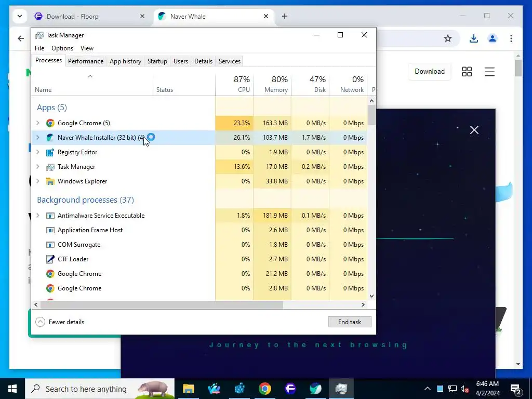Expand Antimalware Service Executable entry
This screenshot has width=532, height=399.
[x=38, y=216]
